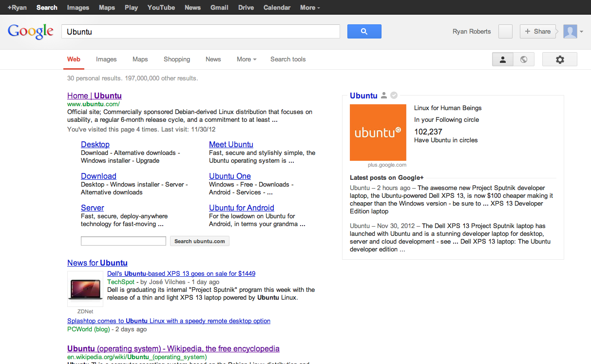Open Images in the top black bar
Viewport: 591px width, 364px height.
pos(78,7)
